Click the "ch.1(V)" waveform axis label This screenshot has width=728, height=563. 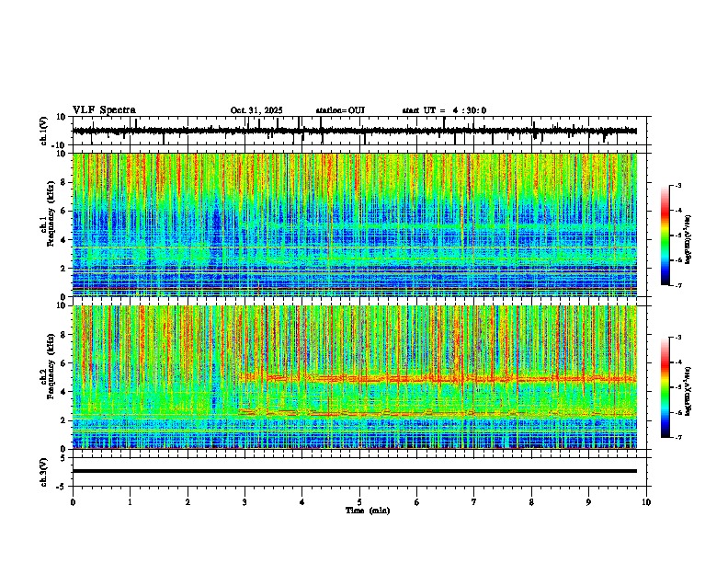pos(44,131)
